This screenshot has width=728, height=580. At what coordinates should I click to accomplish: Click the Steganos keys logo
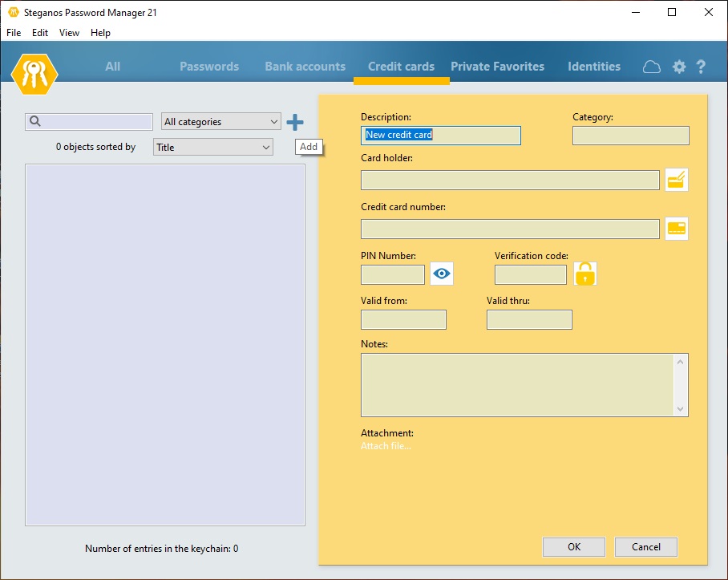click(x=34, y=73)
